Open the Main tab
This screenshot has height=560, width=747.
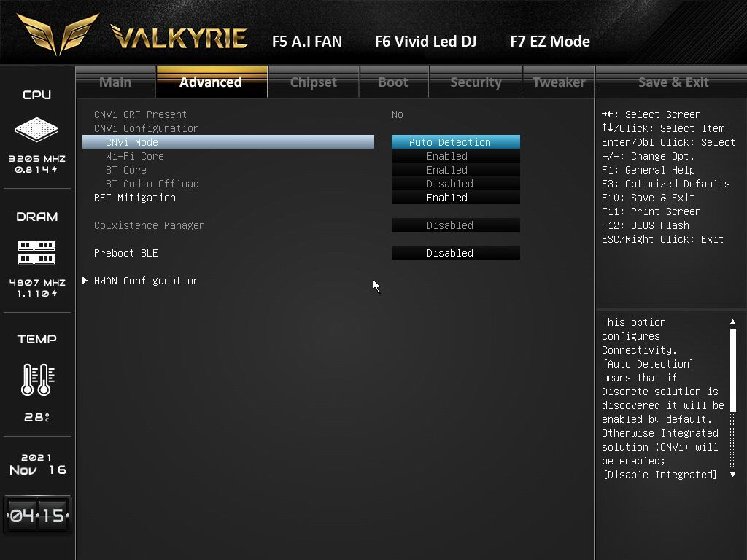(x=115, y=82)
